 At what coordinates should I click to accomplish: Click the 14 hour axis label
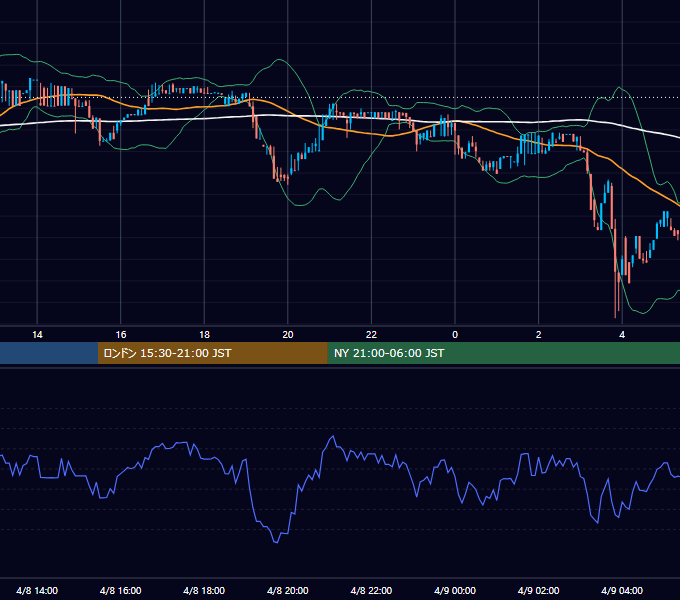37,335
